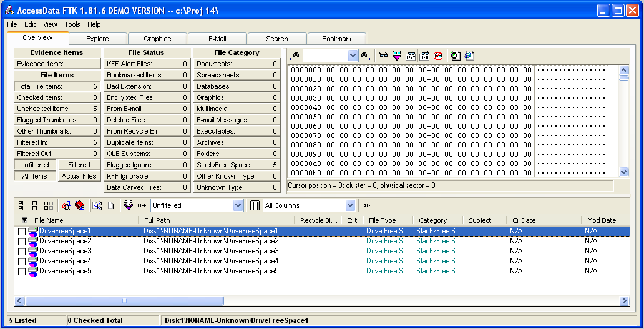Click the check all files icon
644x329 pixels.
coord(21,205)
